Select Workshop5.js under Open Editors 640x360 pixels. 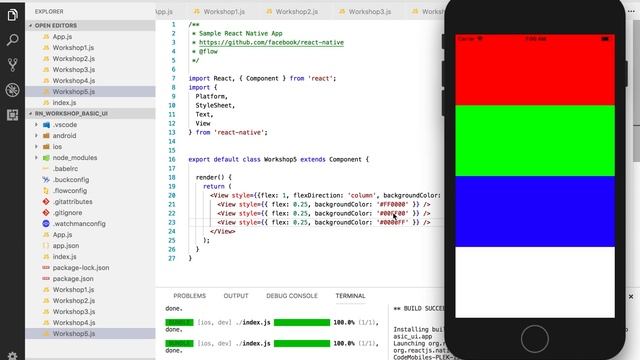coord(90,92)
